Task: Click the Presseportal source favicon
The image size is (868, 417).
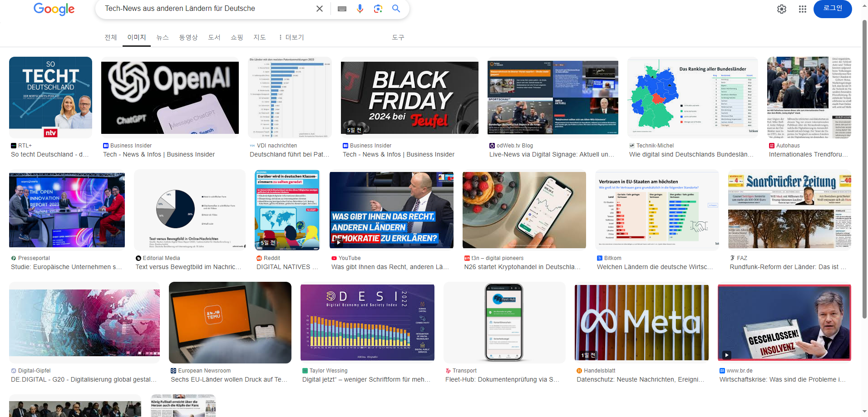Action: coord(14,258)
